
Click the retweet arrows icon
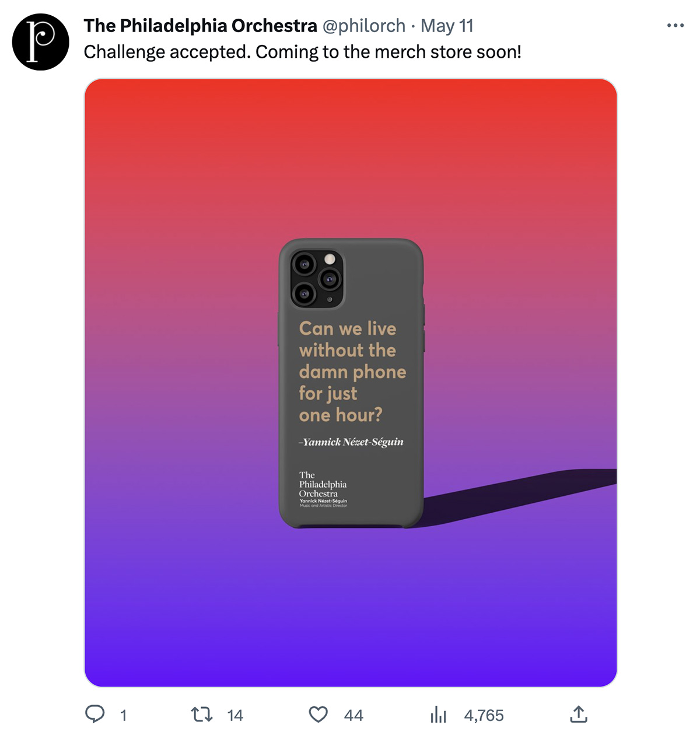(202, 715)
